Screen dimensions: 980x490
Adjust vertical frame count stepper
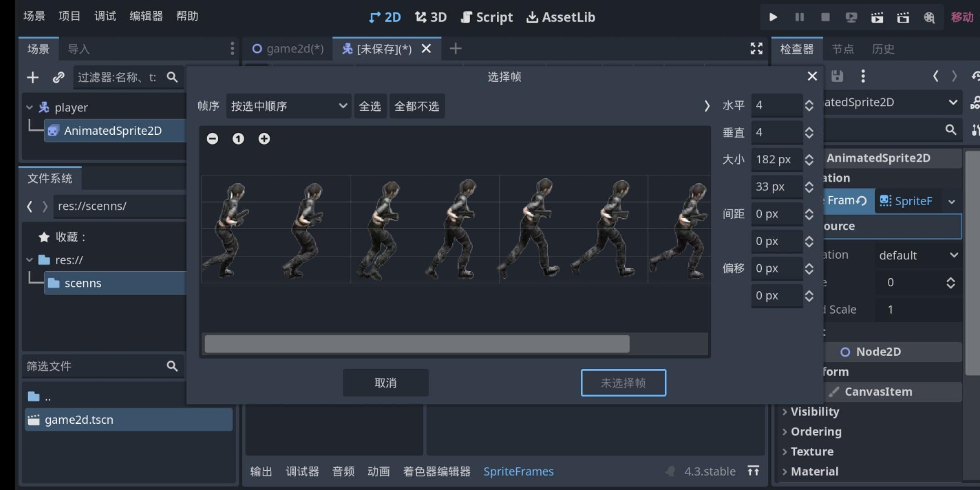click(809, 132)
